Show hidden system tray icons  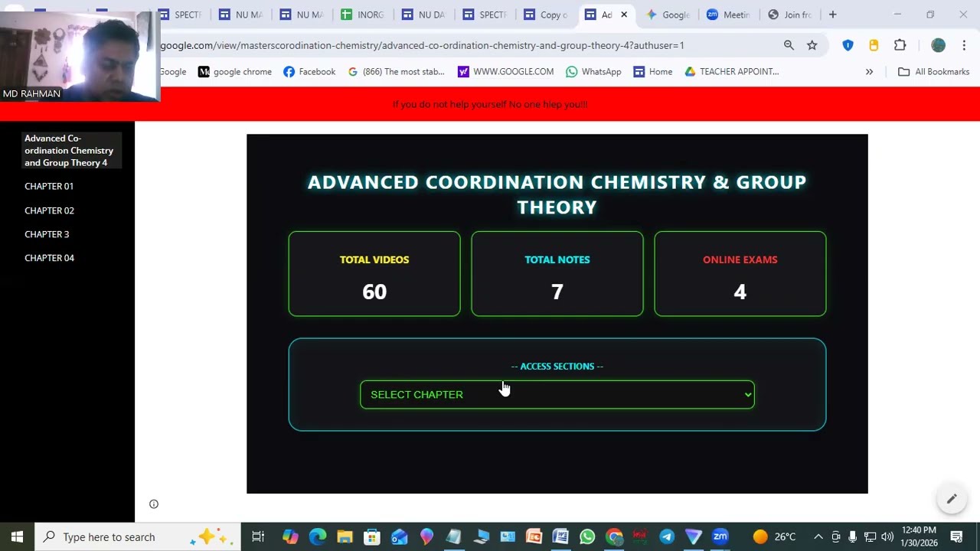point(818,536)
